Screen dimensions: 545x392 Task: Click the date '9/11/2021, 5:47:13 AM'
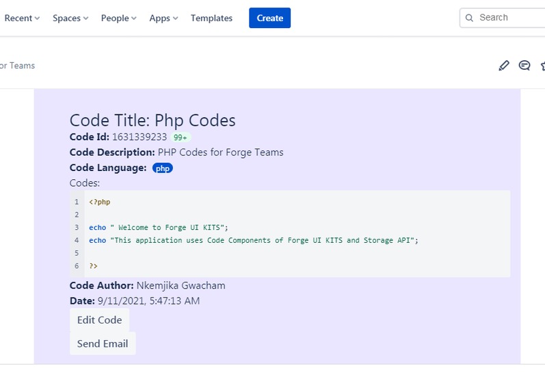[x=148, y=301]
